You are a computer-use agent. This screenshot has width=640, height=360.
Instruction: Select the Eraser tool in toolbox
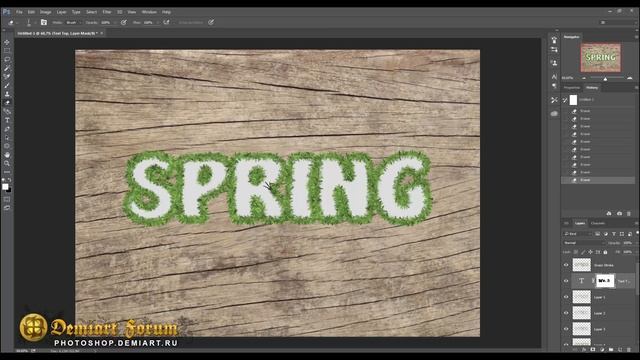click(x=7, y=103)
